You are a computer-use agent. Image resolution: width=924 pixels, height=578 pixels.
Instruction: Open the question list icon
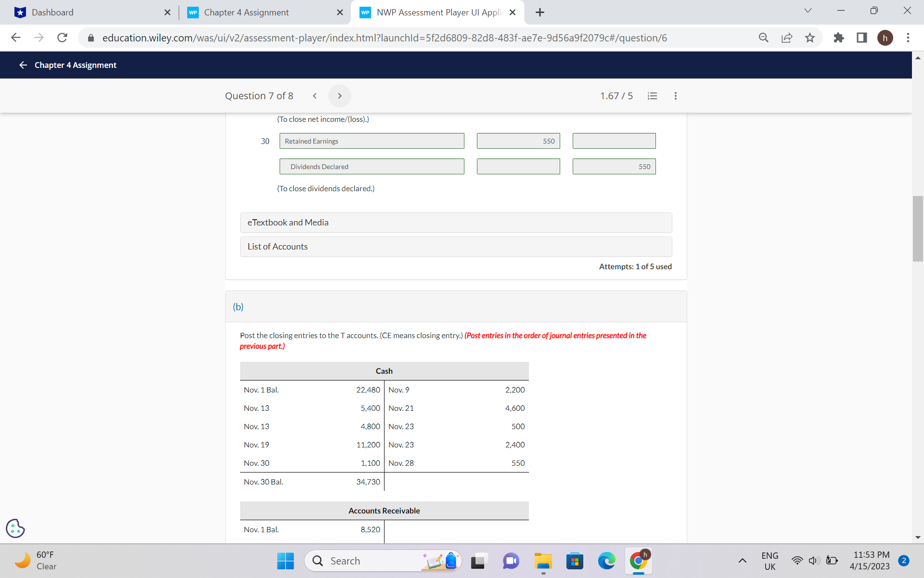652,96
